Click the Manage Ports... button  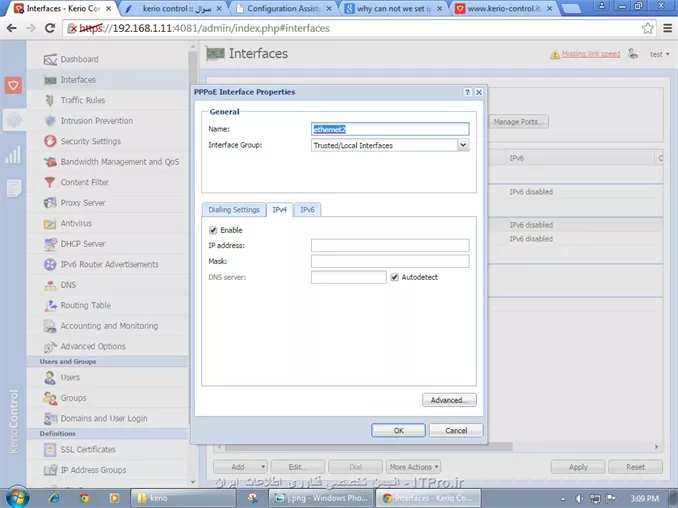click(518, 122)
